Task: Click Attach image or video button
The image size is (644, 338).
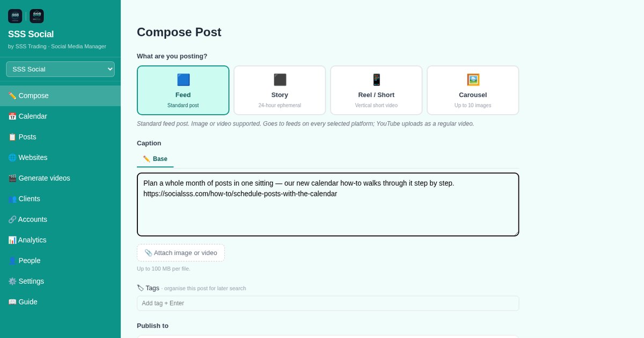Action: 181,253
